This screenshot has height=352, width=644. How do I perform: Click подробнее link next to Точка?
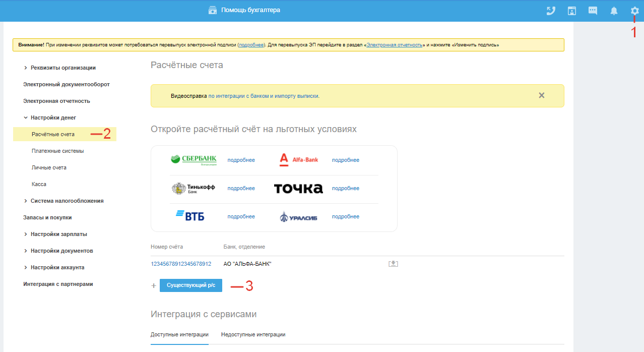tap(346, 188)
